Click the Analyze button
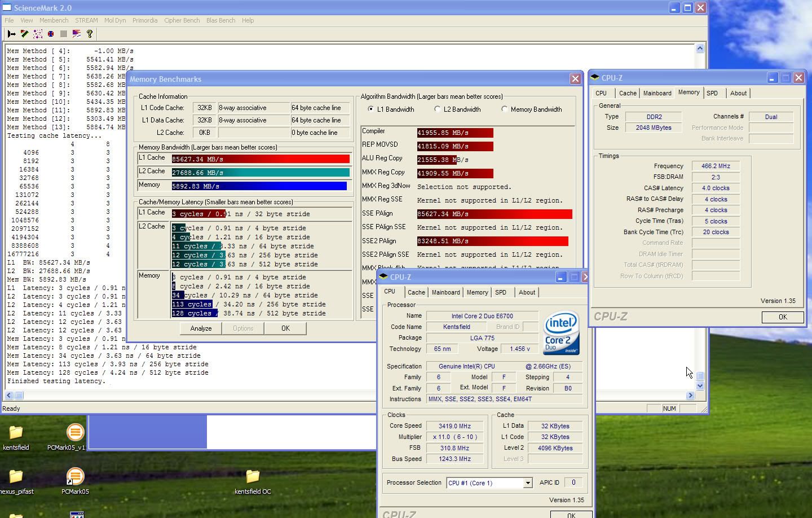The height and width of the screenshot is (518, 812). click(x=201, y=328)
